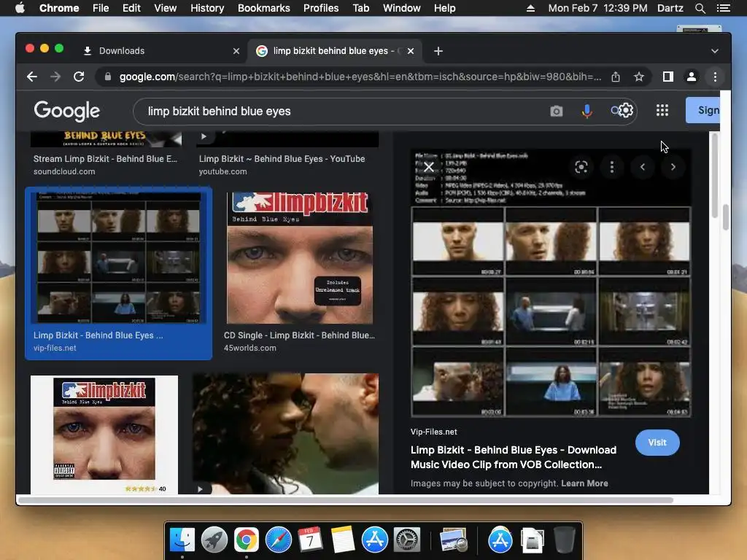The height and width of the screenshot is (560, 747).
Task: Open the History menu
Action: 207,8
